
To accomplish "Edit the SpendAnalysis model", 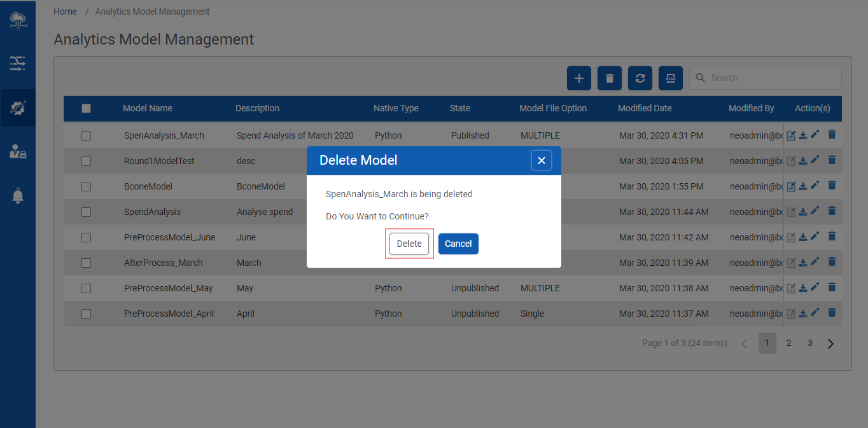I will coord(815,211).
